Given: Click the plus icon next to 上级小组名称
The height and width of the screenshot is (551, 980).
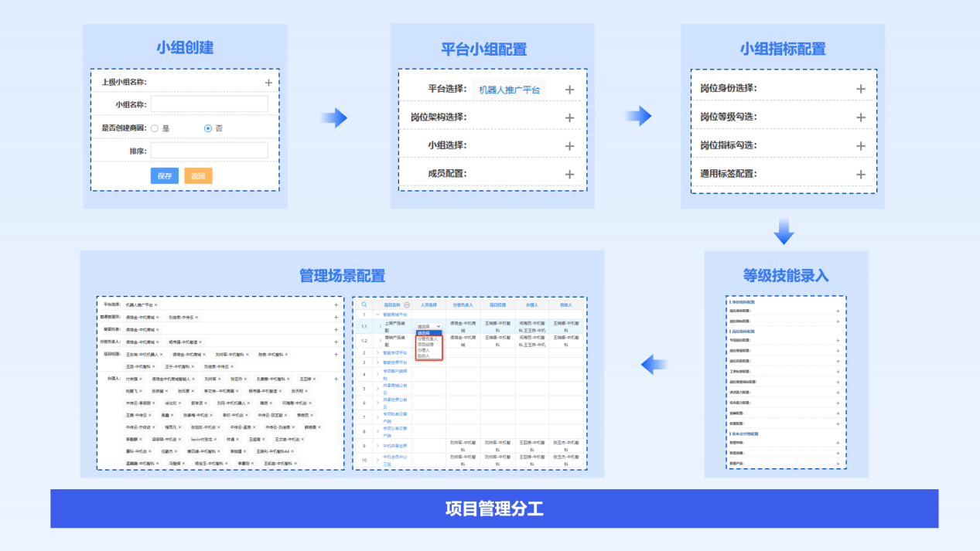Looking at the screenshot, I should [x=268, y=83].
